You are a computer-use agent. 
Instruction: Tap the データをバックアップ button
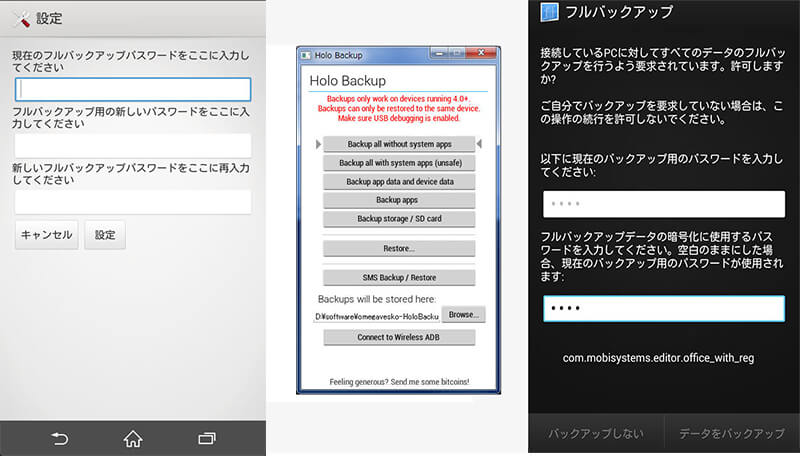(x=732, y=434)
